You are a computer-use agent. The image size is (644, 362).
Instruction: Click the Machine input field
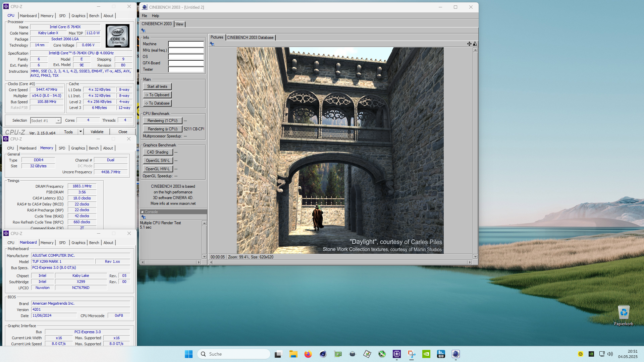pos(186,44)
